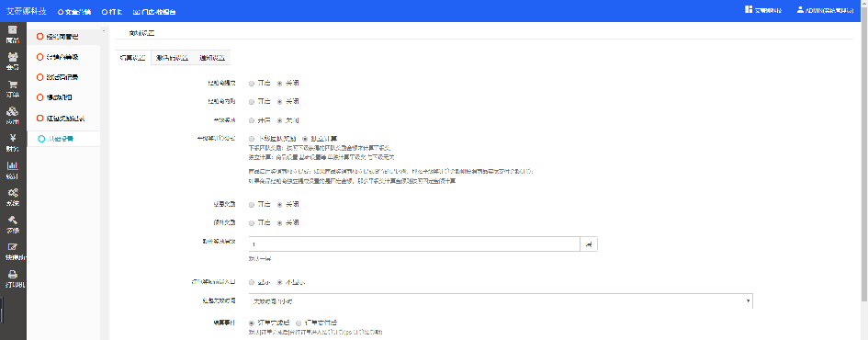
Task: Click the red circle icon beside 红包 records item
Action: 39,119
